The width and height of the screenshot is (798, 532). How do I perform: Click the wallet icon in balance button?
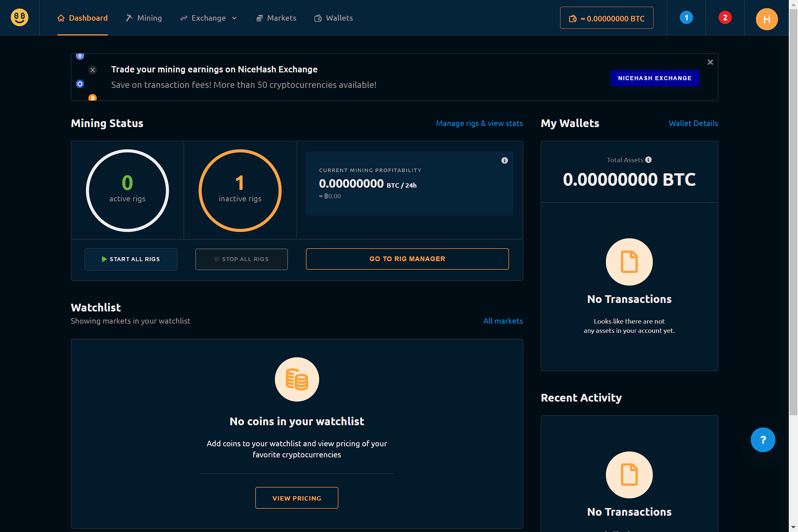point(573,18)
